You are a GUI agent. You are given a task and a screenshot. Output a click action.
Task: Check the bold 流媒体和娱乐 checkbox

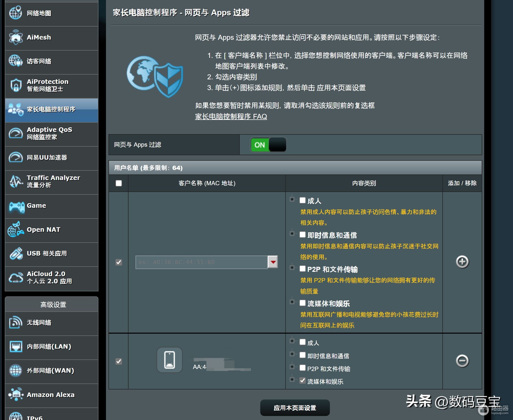(x=303, y=303)
